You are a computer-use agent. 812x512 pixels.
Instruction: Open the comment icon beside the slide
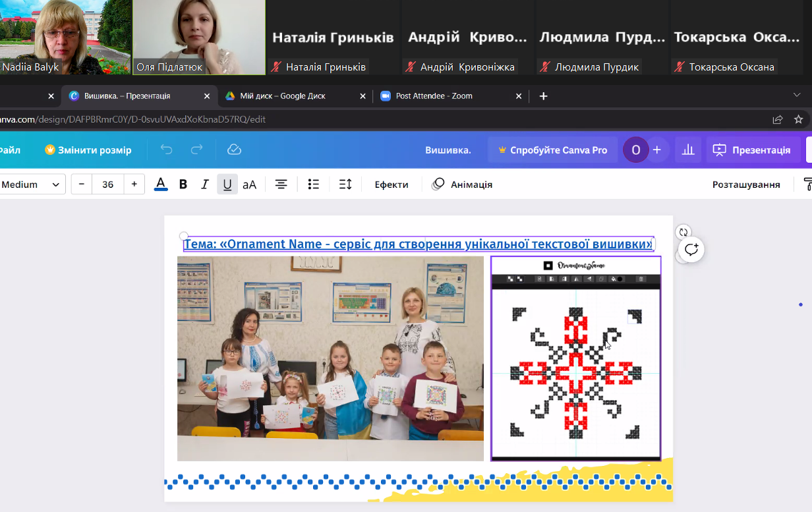pos(689,250)
